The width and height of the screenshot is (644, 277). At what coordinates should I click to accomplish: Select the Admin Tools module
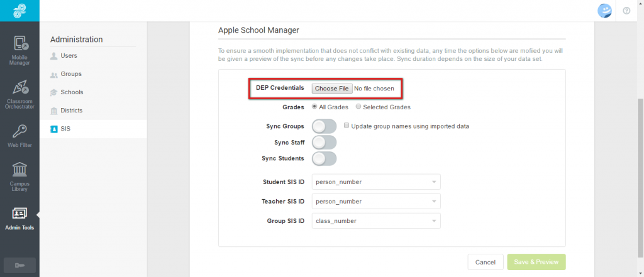tap(19, 219)
